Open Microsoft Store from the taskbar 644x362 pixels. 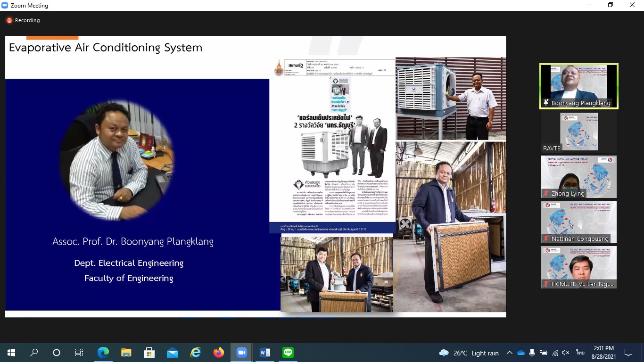tap(149, 353)
